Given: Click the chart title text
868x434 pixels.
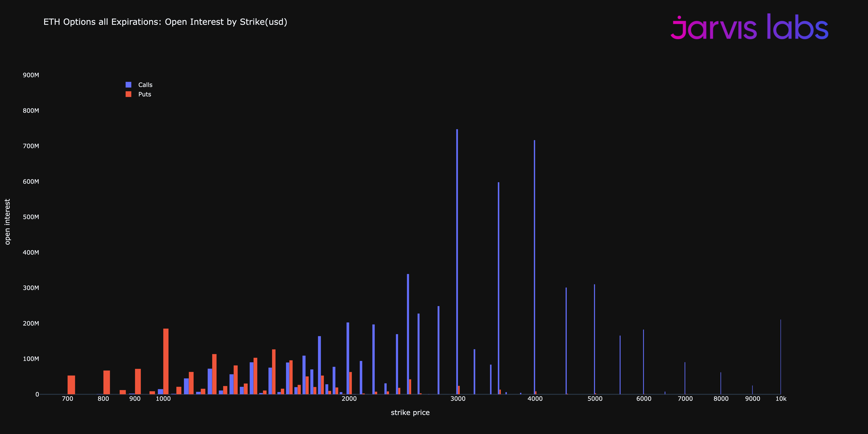Looking at the screenshot, I should [x=165, y=22].
